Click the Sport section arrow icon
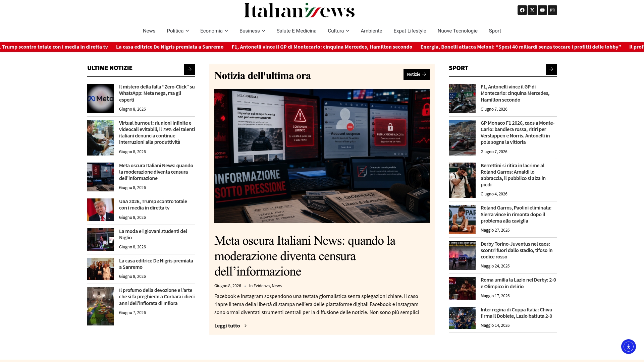Image resolution: width=644 pixels, height=362 pixels. 551,69
